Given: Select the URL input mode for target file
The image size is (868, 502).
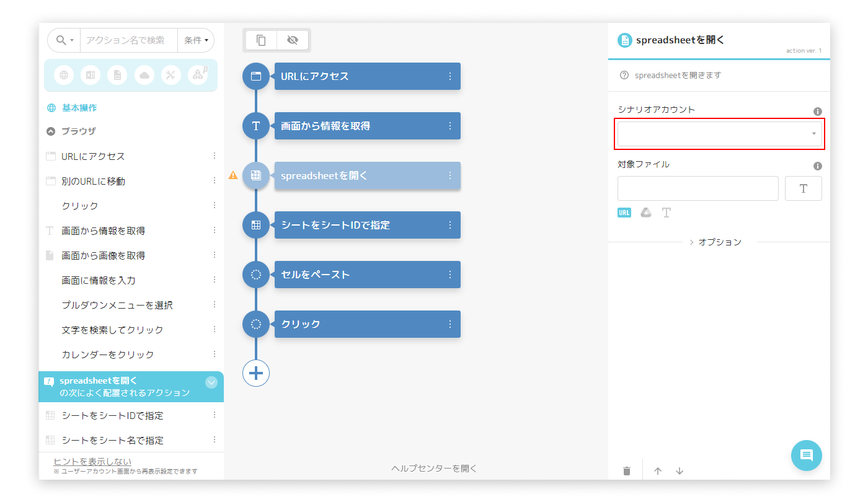Looking at the screenshot, I should point(624,213).
